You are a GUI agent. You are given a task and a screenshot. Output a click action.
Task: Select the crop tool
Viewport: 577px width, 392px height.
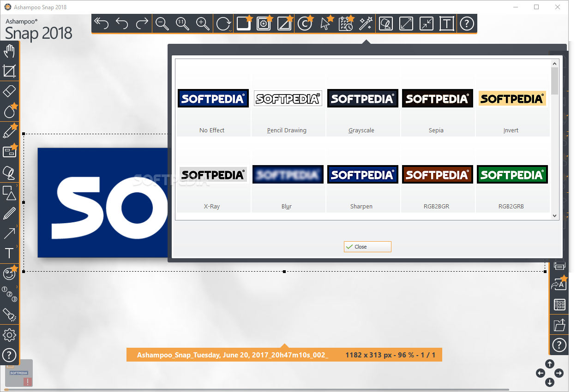point(9,71)
